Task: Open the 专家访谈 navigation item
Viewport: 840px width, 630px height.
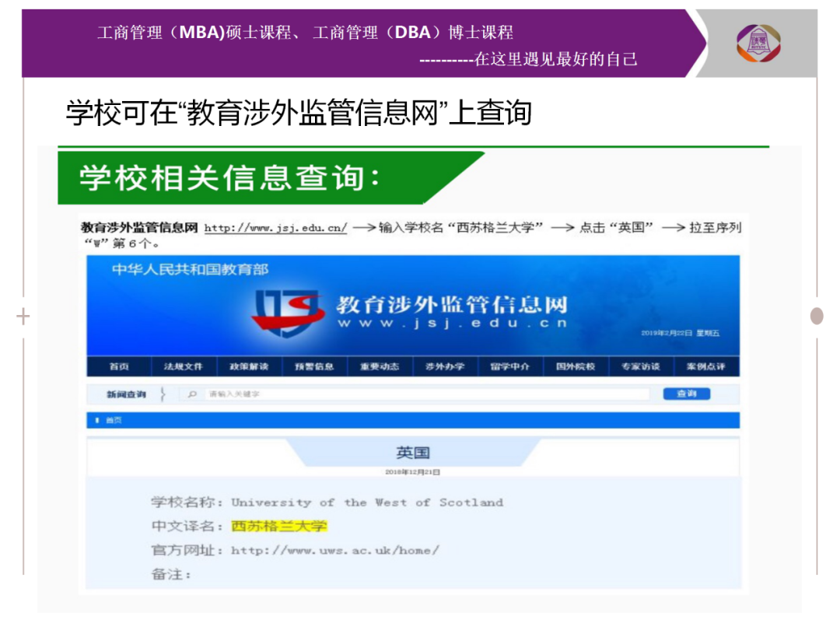Action: tap(640, 366)
